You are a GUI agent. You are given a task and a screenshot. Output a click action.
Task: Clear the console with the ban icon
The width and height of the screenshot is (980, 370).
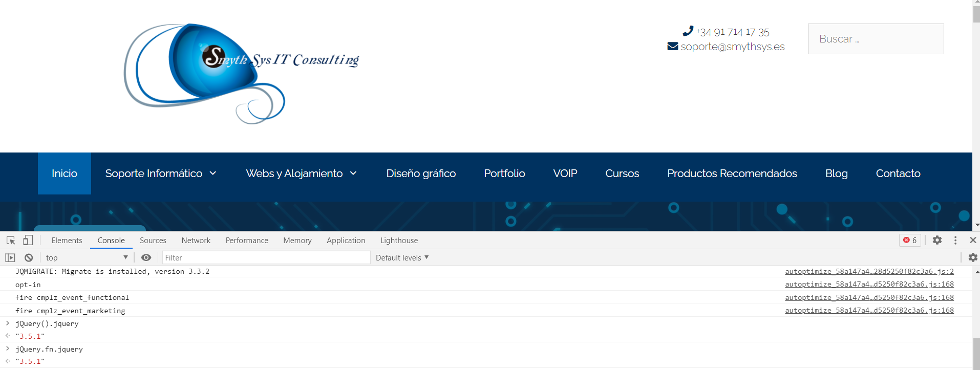[29, 258]
